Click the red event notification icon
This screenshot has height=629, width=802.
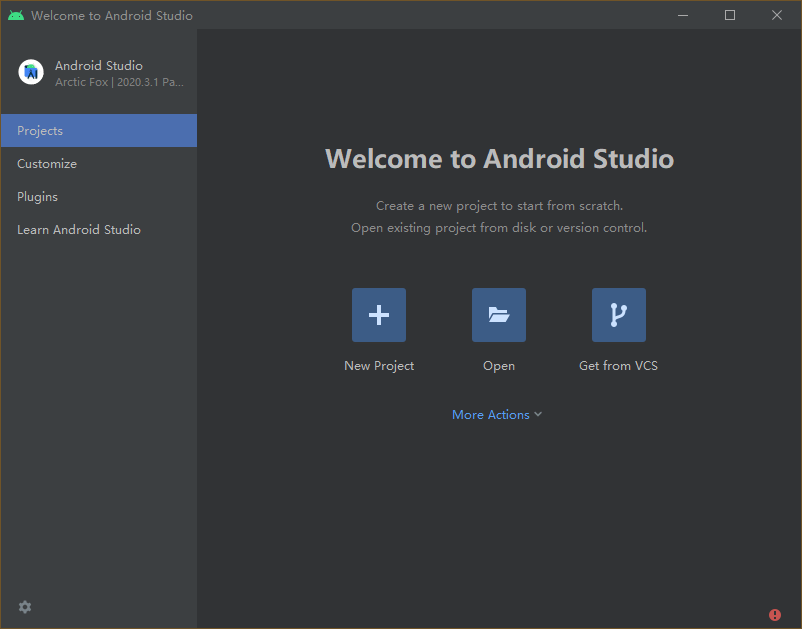pyautogui.click(x=774, y=615)
